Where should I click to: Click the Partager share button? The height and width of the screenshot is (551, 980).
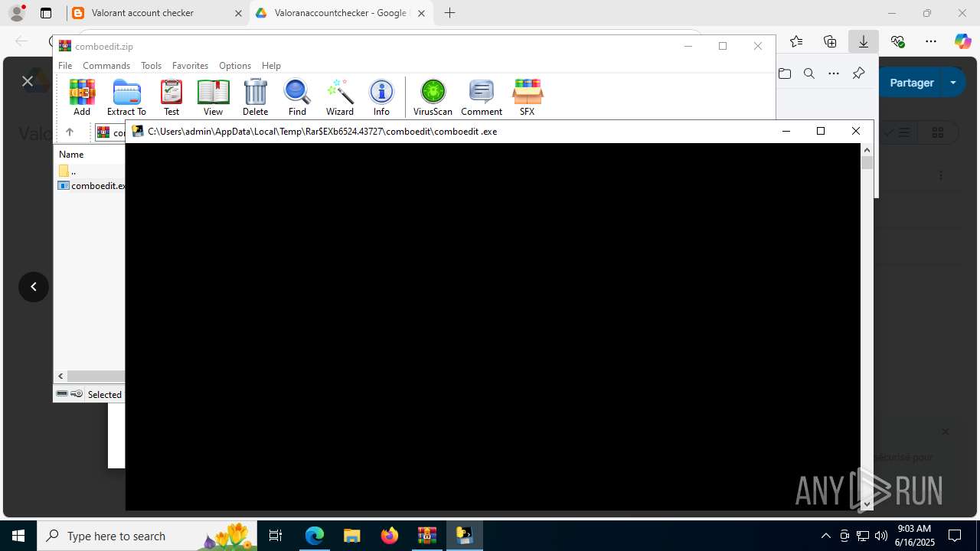point(911,83)
